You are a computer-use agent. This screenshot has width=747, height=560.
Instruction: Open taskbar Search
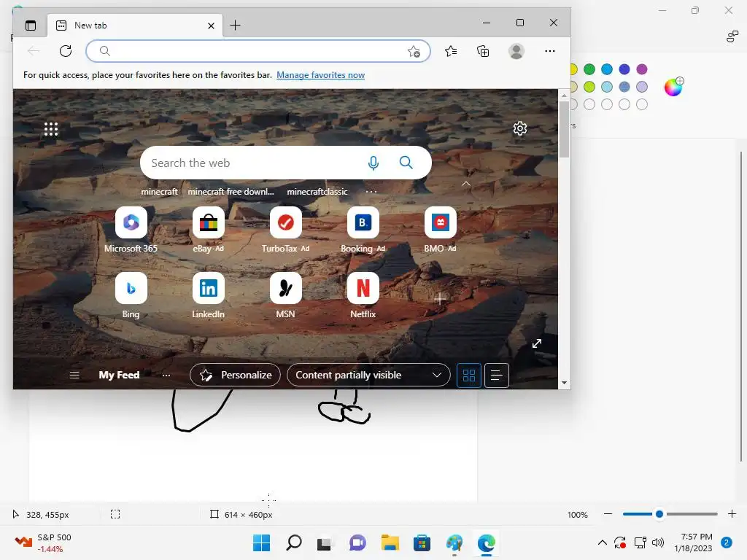coord(293,542)
